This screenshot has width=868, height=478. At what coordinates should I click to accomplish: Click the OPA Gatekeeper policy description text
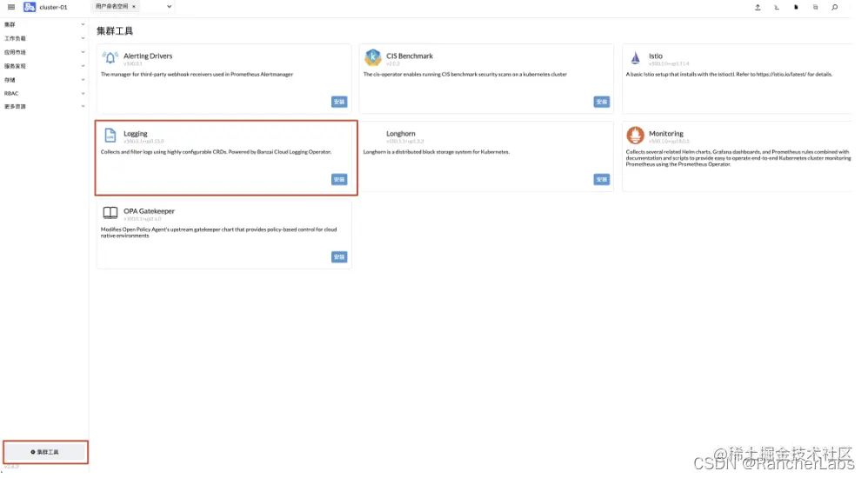[218, 232]
